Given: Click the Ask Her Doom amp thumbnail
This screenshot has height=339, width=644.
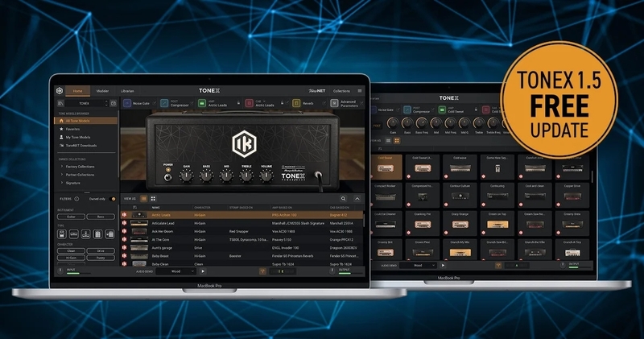Looking at the screenshot, I should [x=138, y=231].
